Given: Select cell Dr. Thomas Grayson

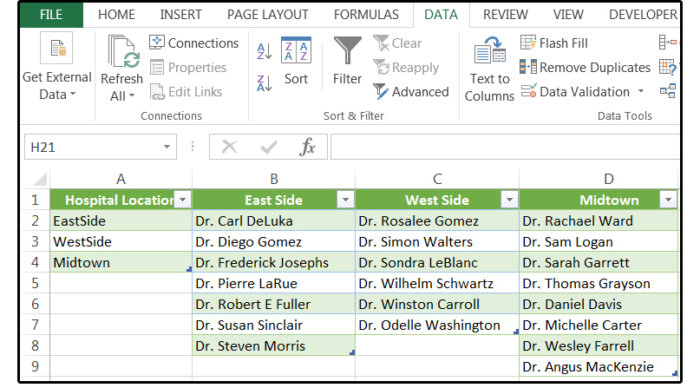Looking at the screenshot, I should coord(599,283).
